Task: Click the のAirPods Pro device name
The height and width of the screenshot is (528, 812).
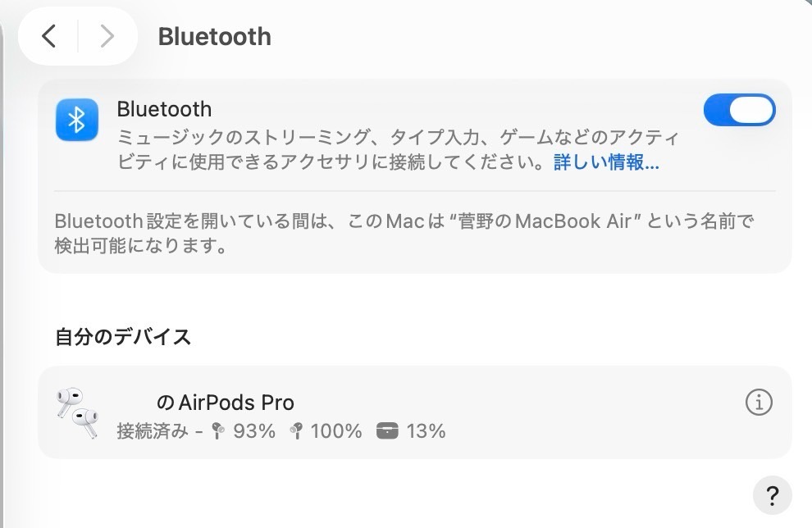Action: [227, 402]
